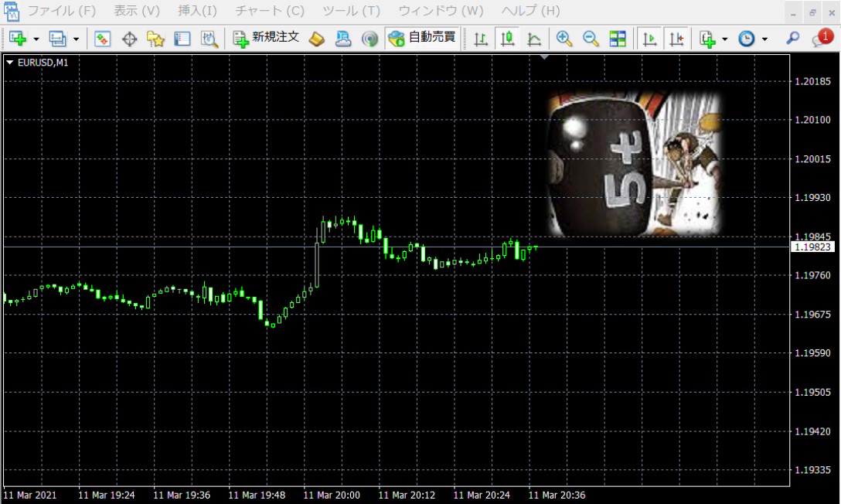
Task: Click the 11 Mar 20:12 time label
Action: point(407,495)
